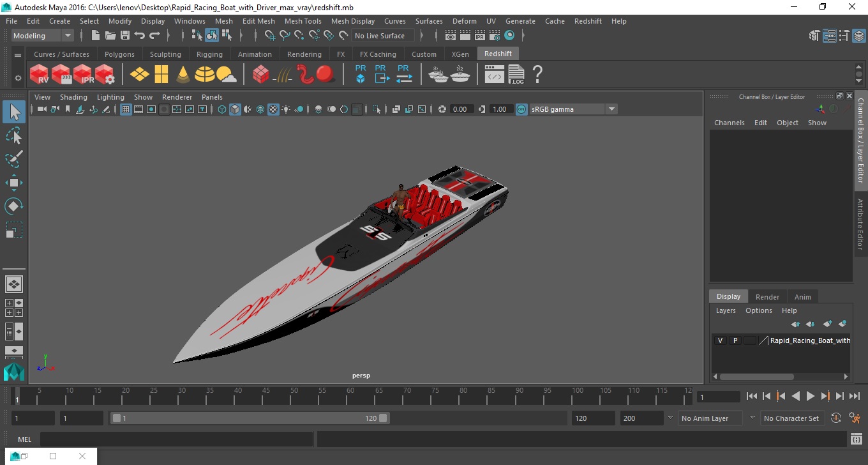Create a Redshift spot cone light

(183, 74)
